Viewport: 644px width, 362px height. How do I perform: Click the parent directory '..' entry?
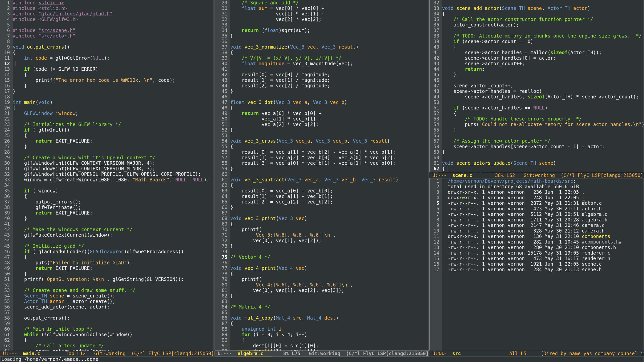(584, 198)
